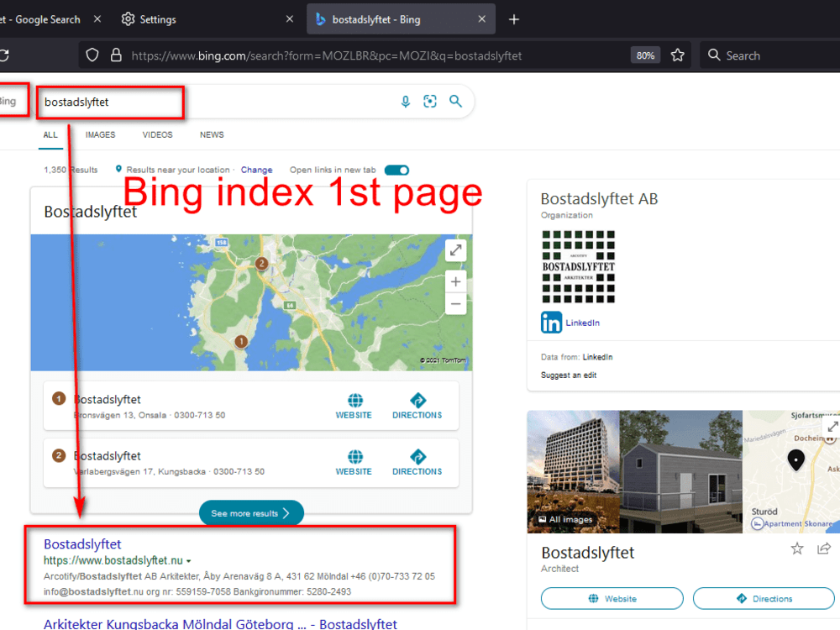Click map pin number 1
840x630 pixels.
241,341
